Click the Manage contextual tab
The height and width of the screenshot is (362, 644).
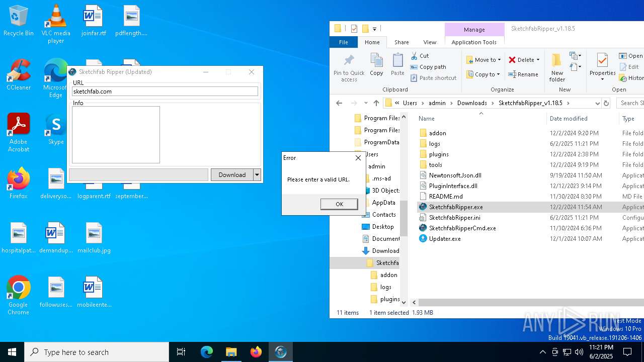tap(474, 30)
